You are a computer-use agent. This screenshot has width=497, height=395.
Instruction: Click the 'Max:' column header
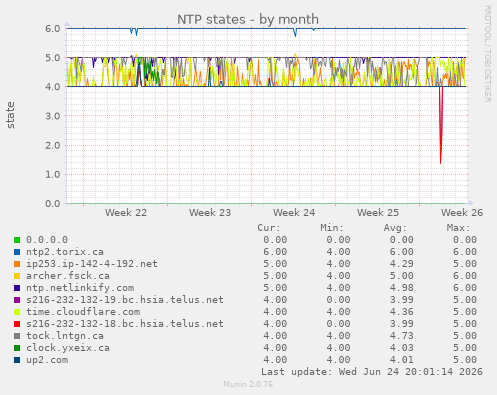[458, 228]
